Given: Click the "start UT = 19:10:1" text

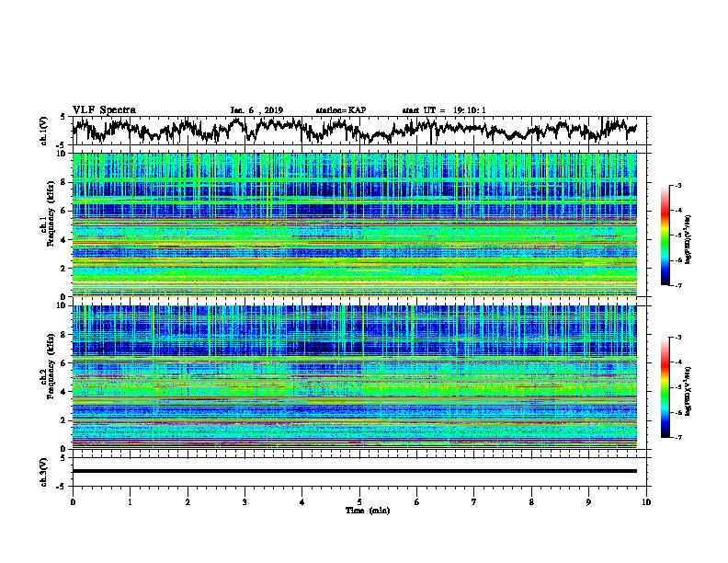Looking at the screenshot, I should tap(444, 110).
